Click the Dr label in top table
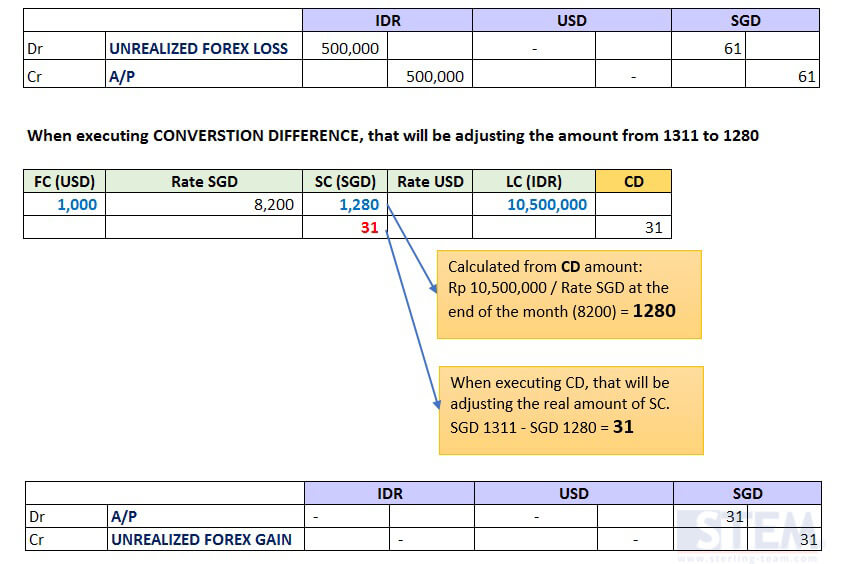The width and height of the screenshot is (842, 564). coord(34,49)
